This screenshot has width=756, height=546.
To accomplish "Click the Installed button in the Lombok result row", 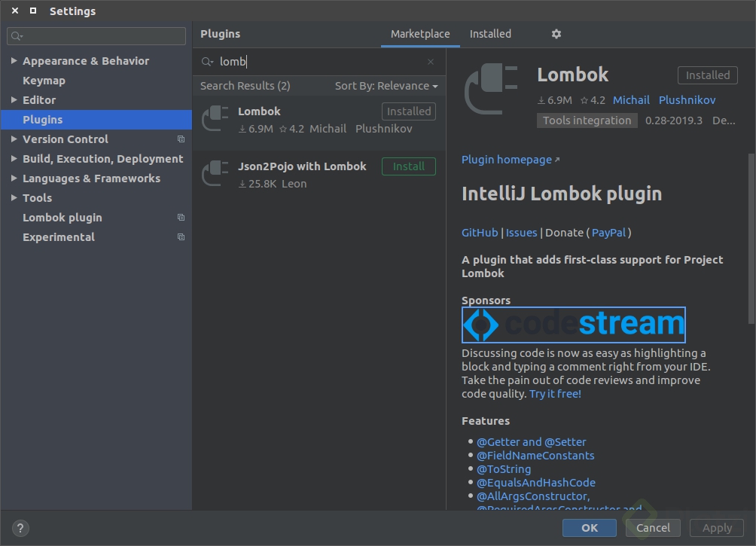I will pyautogui.click(x=409, y=111).
